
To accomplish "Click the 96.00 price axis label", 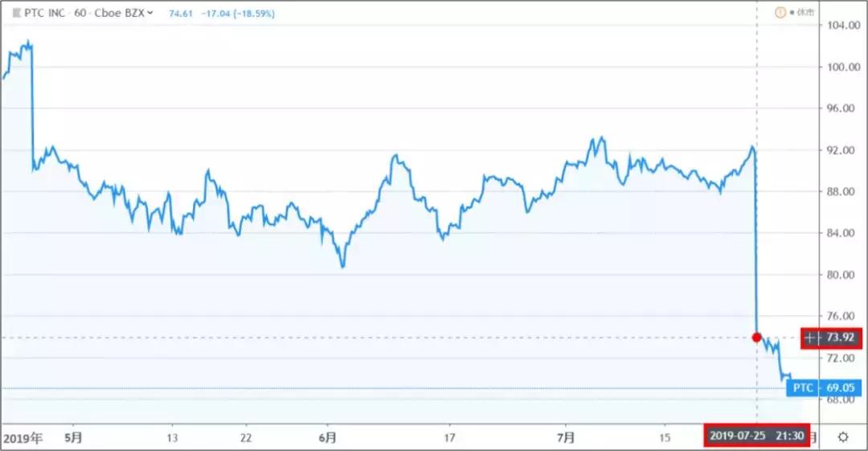I will click(841, 109).
